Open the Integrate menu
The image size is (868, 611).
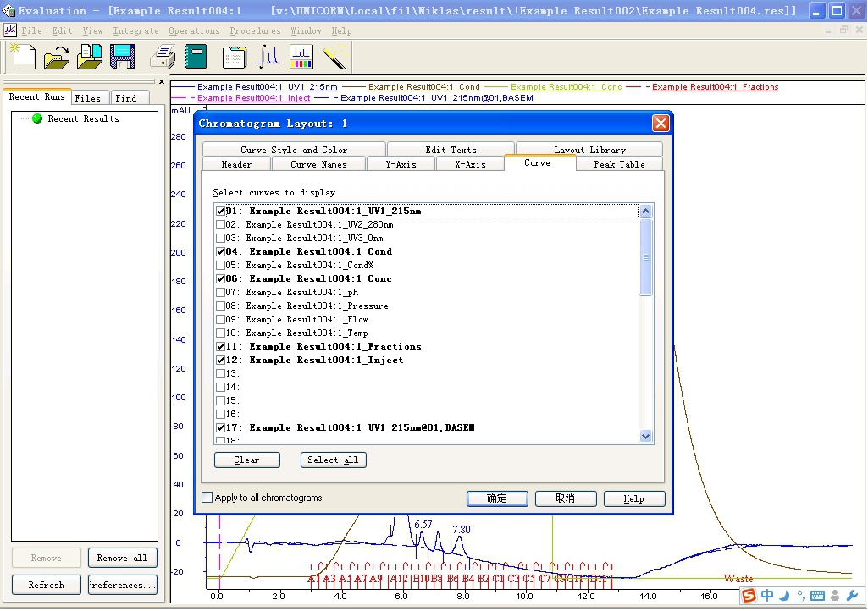coord(135,30)
